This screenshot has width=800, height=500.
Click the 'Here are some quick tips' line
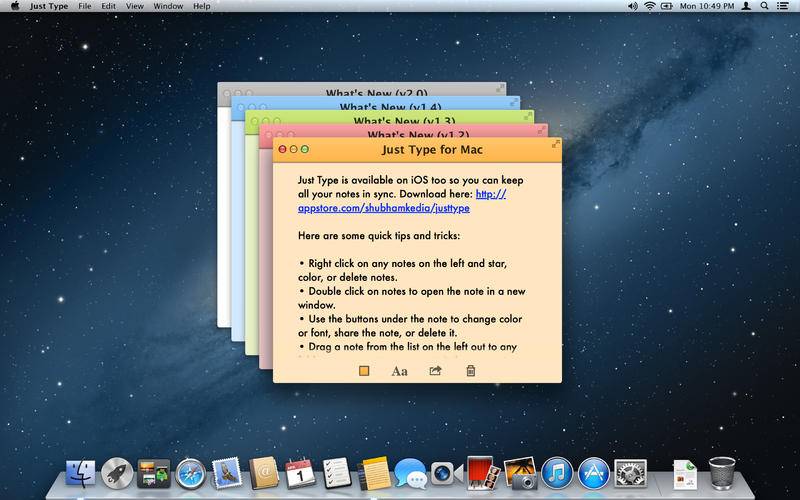pos(379,236)
